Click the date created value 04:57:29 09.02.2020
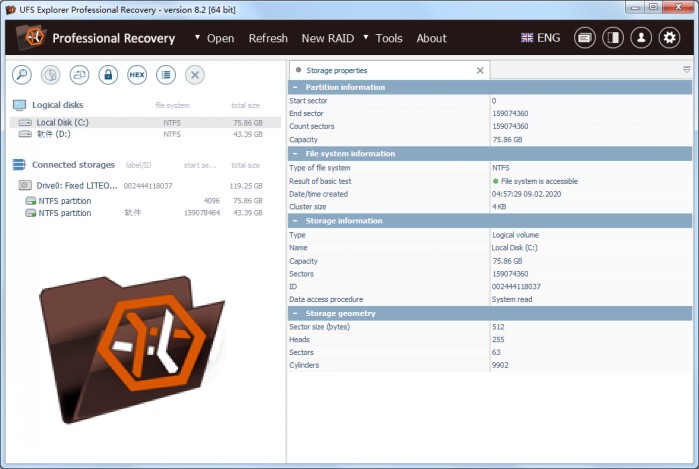 [526, 194]
